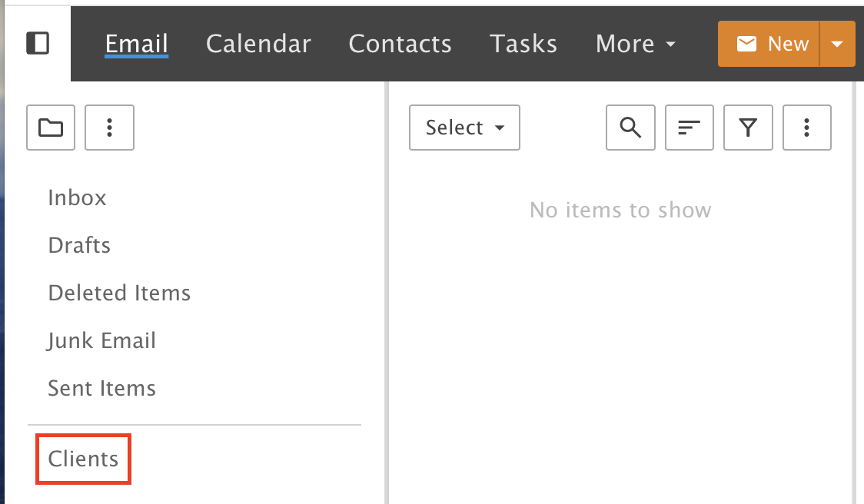This screenshot has width=864, height=504.
Task: Select the Email tab
Action: pyautogui.click(x=137, y=44)
